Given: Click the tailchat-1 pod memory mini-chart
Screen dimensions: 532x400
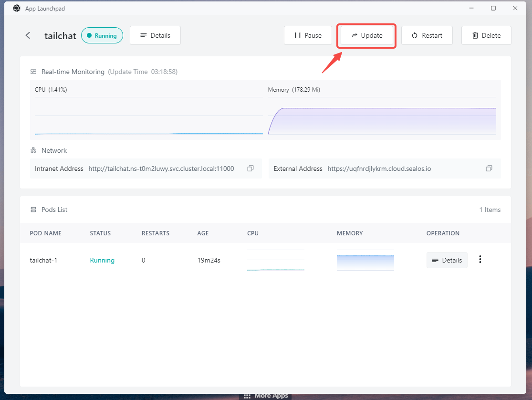Looking at the screenshot, I should [365, 260].
